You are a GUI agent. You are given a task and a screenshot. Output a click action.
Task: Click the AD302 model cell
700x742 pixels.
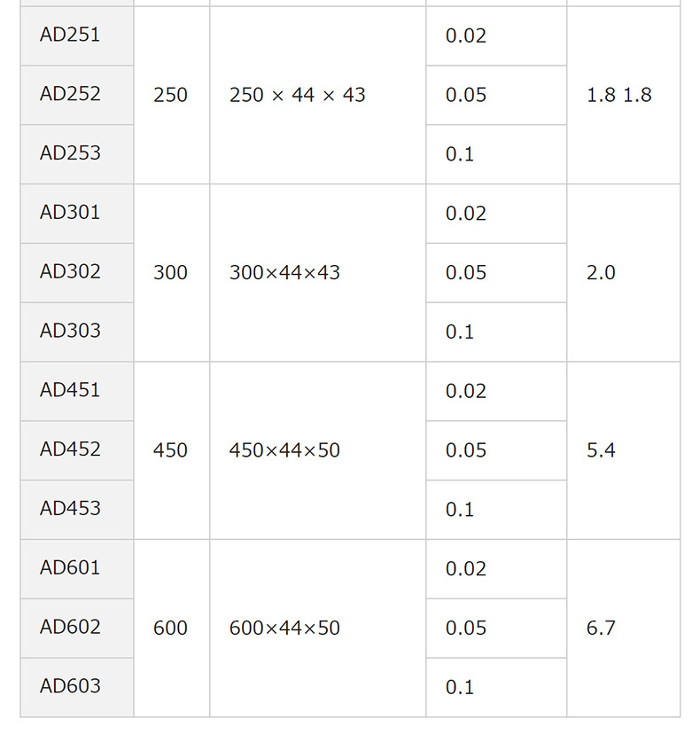71,272
